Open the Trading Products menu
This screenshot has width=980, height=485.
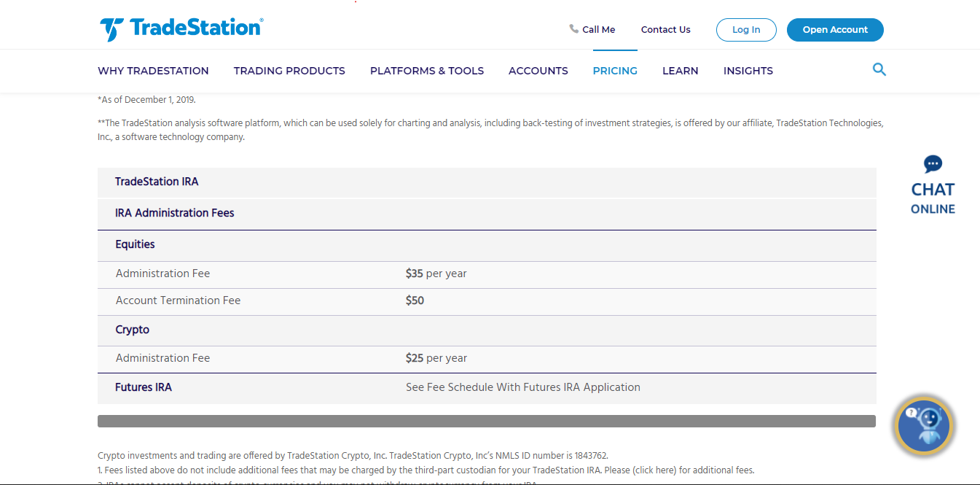[x=289, y=71]
